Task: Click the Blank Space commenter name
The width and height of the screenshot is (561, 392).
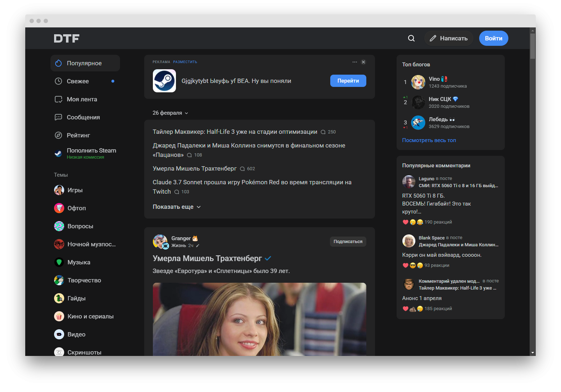Action: tap(432, 238)
